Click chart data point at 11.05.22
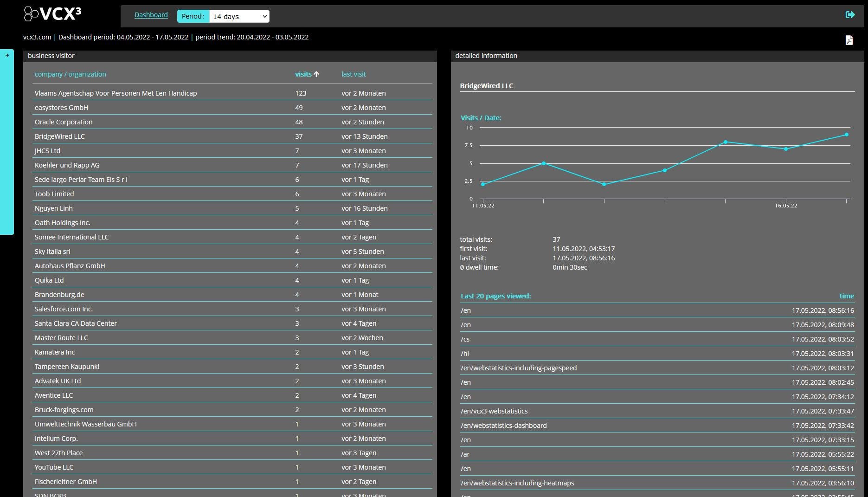This screenshot has width=868, height=497. pos(483,184)
